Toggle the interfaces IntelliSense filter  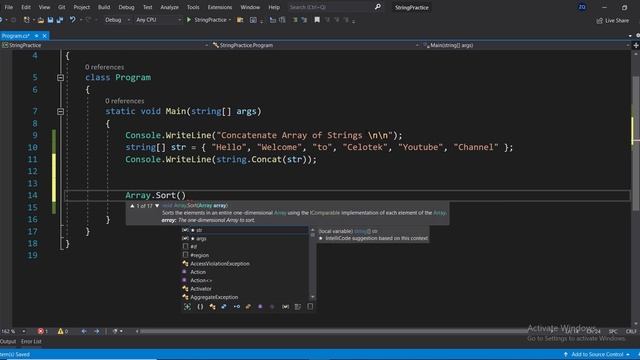[236, 307]
